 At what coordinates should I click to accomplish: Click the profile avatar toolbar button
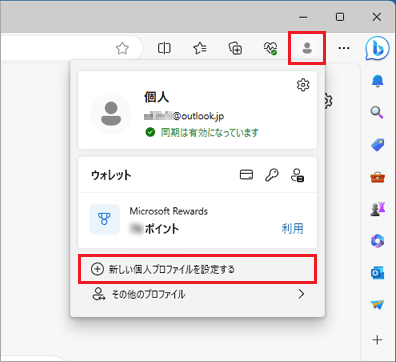307,48
